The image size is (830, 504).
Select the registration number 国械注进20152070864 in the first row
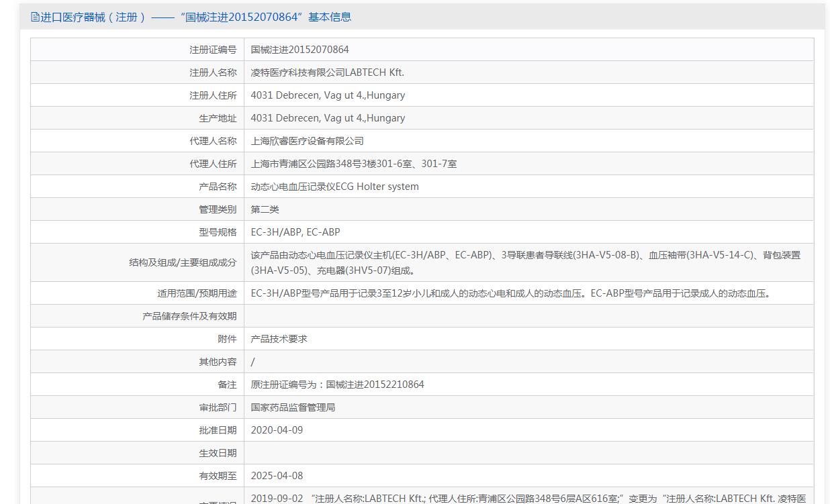tap(299, 50)
